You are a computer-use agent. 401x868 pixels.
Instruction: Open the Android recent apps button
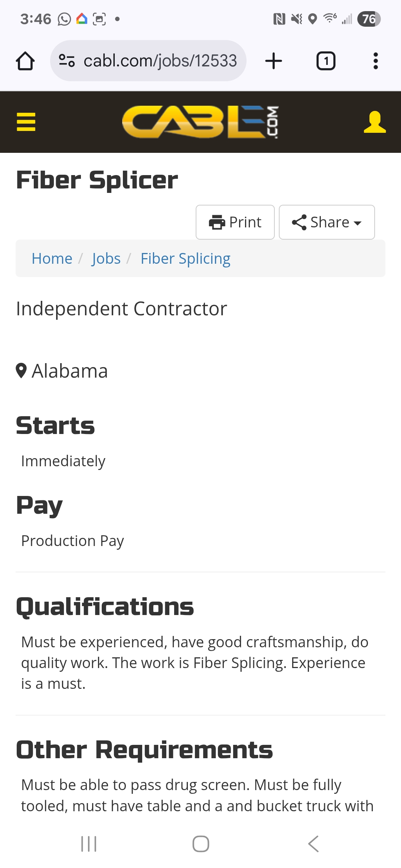pos(89,844)
